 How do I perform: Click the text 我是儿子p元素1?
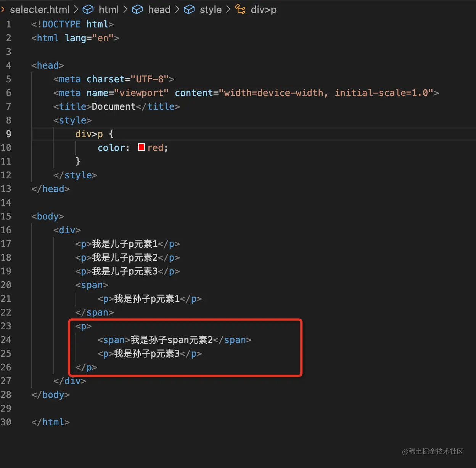click(x=125, y=244)
